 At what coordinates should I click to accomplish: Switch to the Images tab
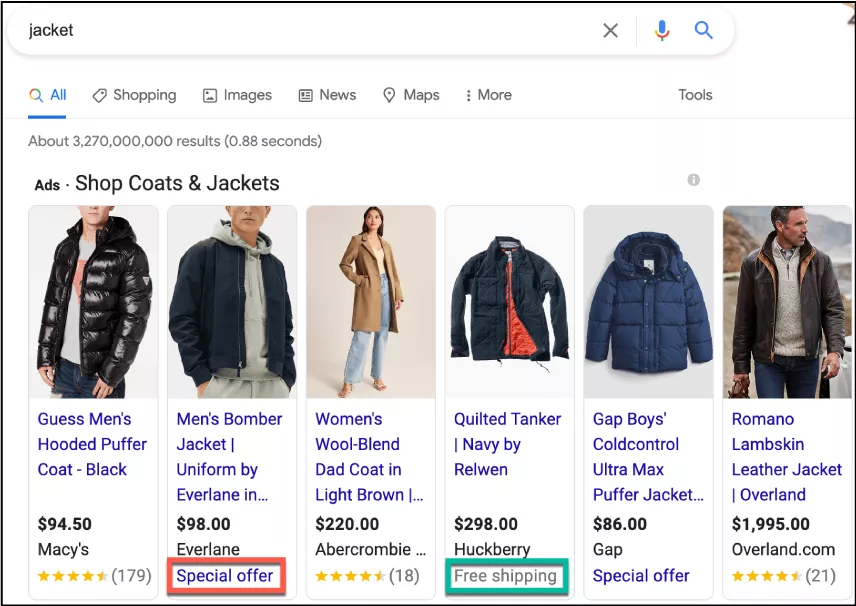coord(237,95)
